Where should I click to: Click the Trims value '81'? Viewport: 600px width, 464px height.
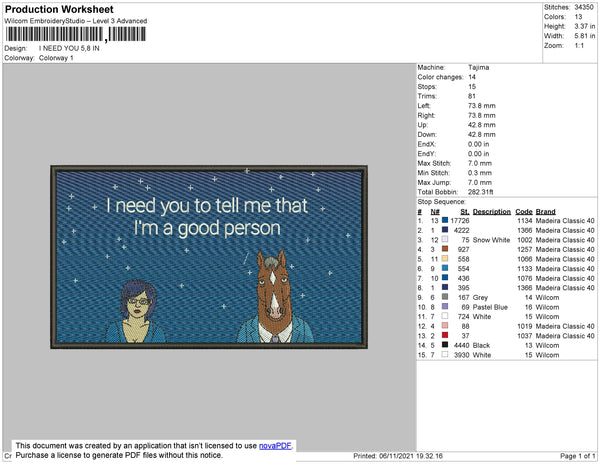(x=471, y=96)
